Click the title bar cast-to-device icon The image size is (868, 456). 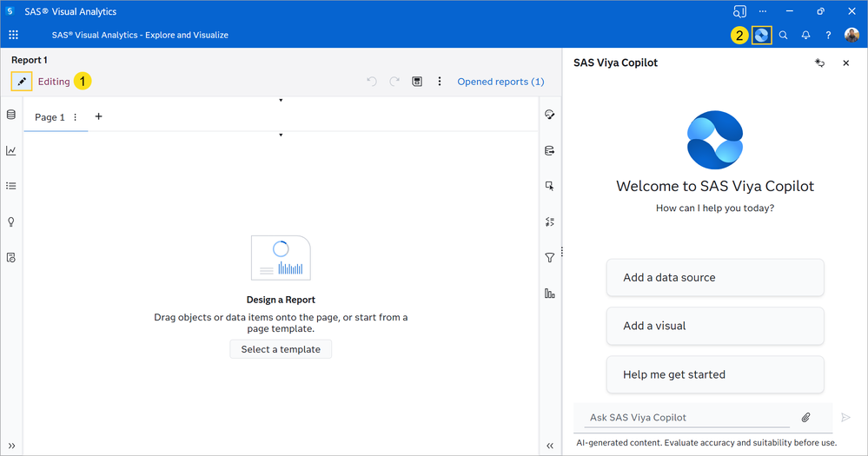739,11
